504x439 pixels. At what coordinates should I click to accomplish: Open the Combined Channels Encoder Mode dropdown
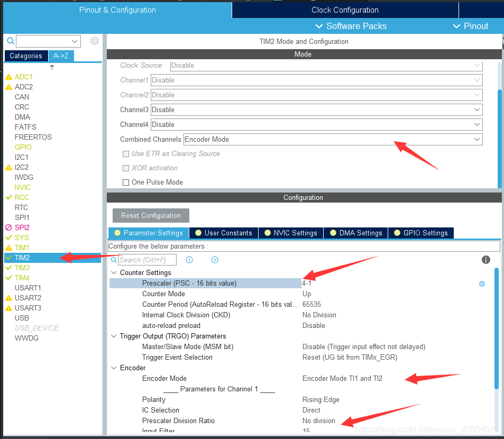(x=333, y=140)
